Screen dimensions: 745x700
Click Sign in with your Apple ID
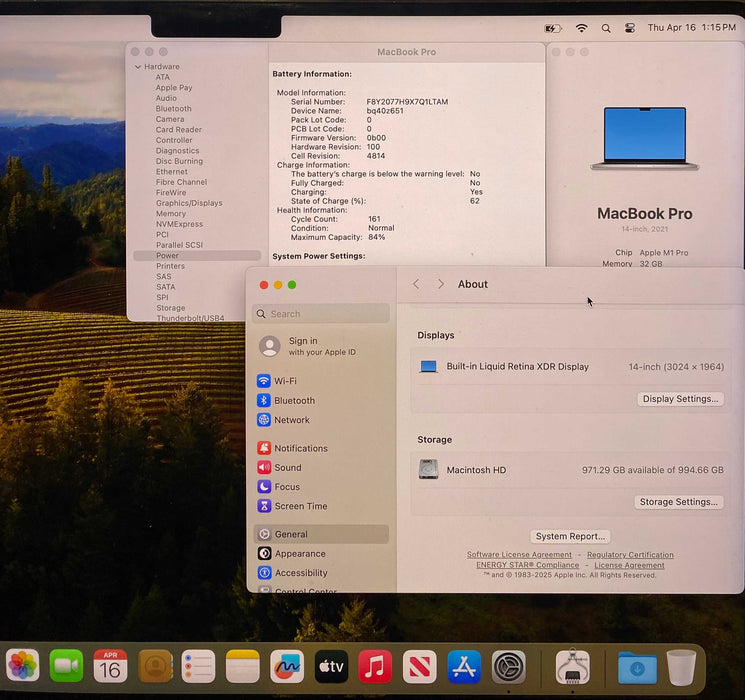coord(321,346)
